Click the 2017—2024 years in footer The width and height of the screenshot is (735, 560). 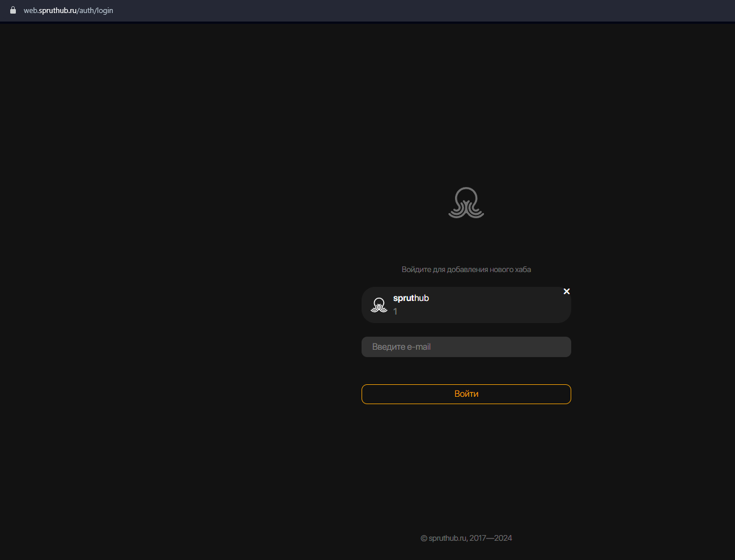[491, 538]
